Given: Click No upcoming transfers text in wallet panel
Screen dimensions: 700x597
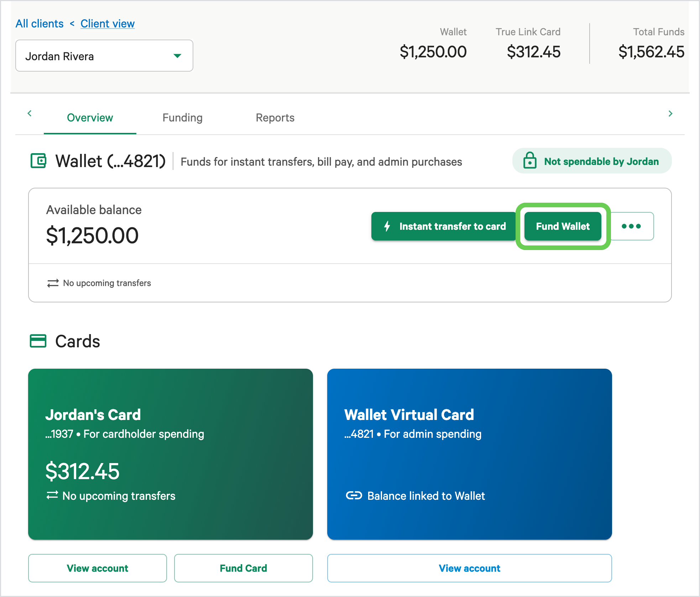Looking at the screenshot, I should point(107,283).
